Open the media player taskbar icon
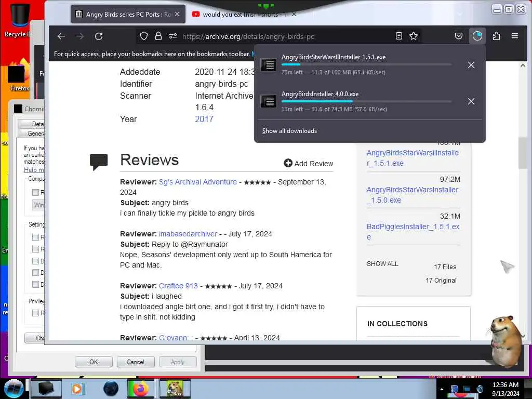 point(77,389)
